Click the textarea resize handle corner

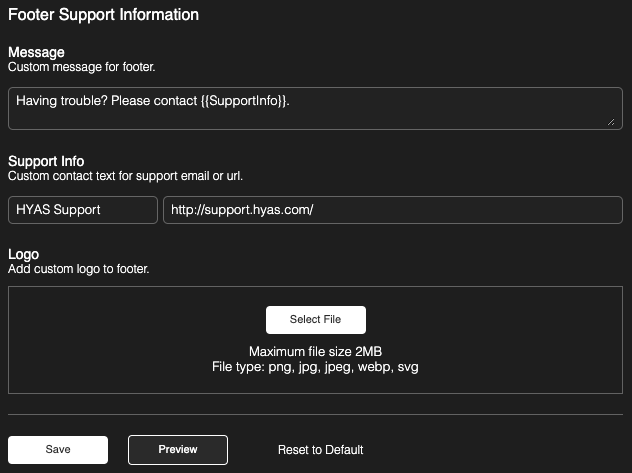[611, 122]
